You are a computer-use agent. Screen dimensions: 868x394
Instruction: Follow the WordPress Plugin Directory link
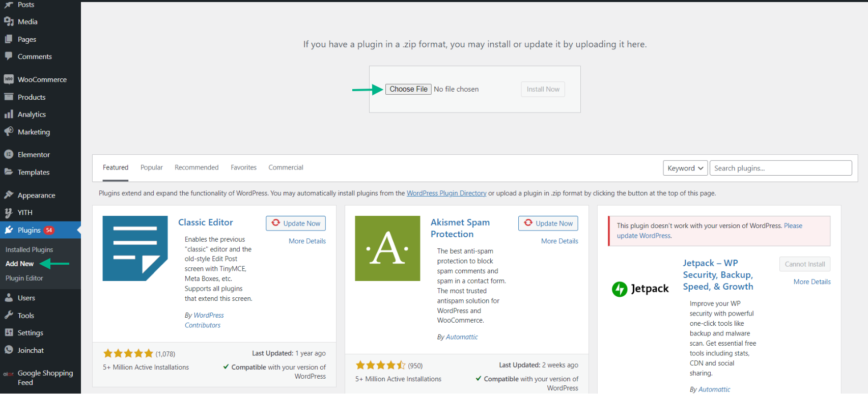click(446, 193)
